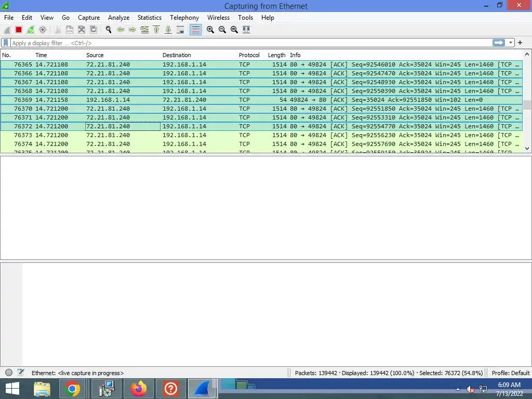This screenshot has height=399, width=532.
Task: Open the Windows Start button
Action: pyautogui.click(x=12, y=389)
